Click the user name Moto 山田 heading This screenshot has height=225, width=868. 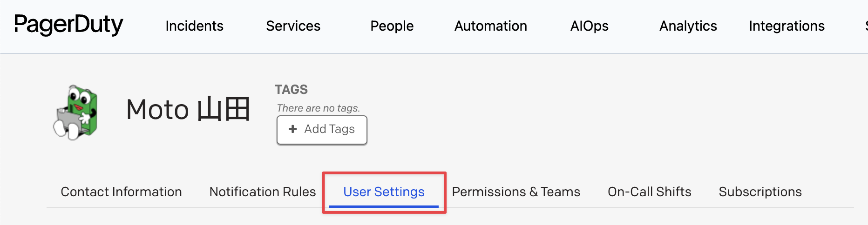(188, 110)
